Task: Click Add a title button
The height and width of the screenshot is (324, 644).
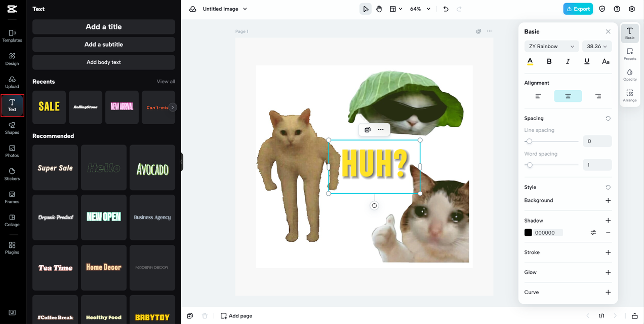Action: 104,27
